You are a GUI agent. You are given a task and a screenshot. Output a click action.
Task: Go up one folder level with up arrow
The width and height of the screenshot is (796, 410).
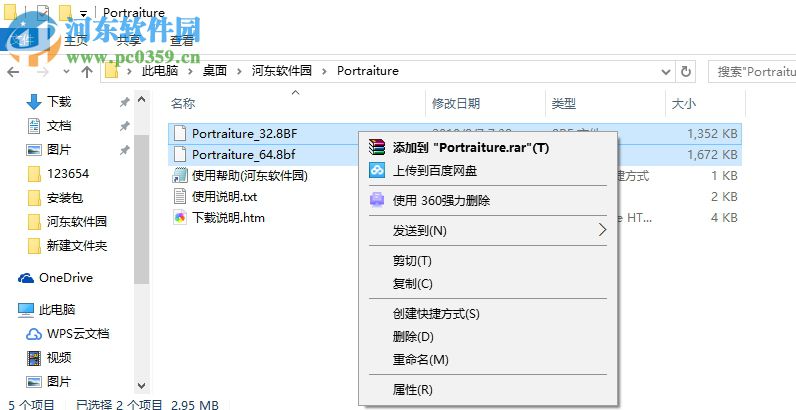(87, 72)
